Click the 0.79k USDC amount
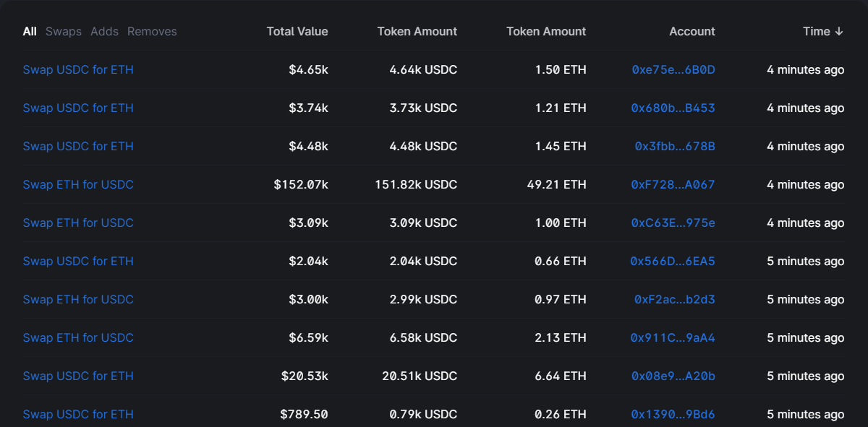 423,414
